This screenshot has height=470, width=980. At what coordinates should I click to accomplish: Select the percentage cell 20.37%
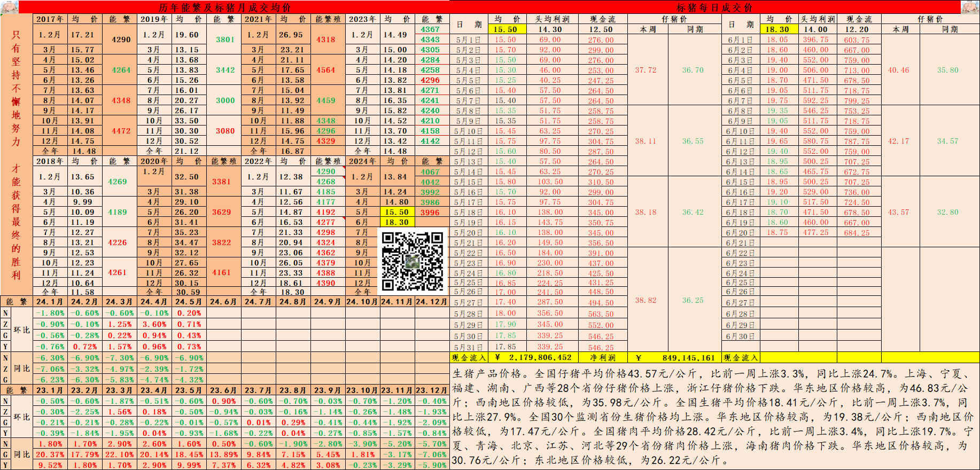[50, 455]
